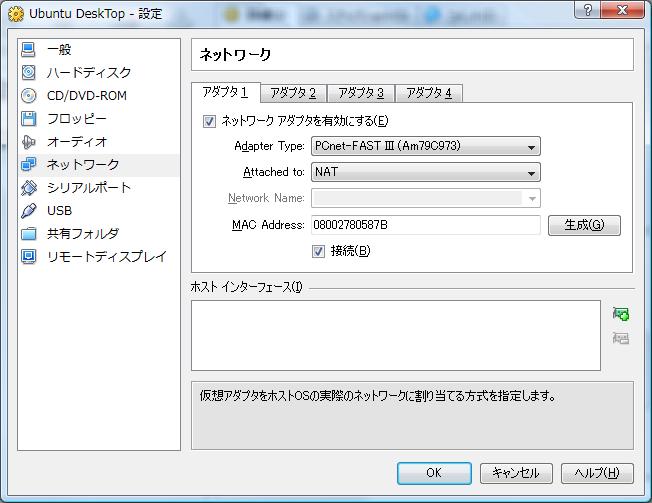
Task: Click the gear icon in title bar
Action: coord(16,14)
